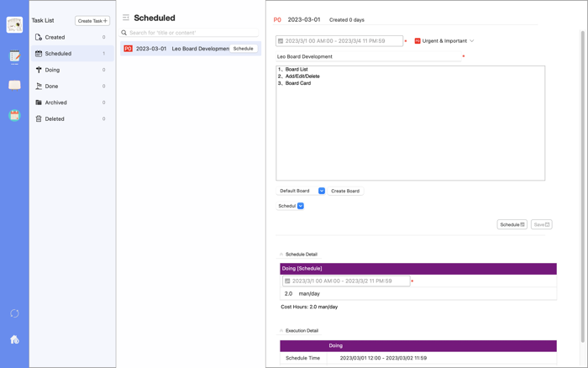Open the task notepad icon in sidebar
588x368 pixels.
pos(14,56)
